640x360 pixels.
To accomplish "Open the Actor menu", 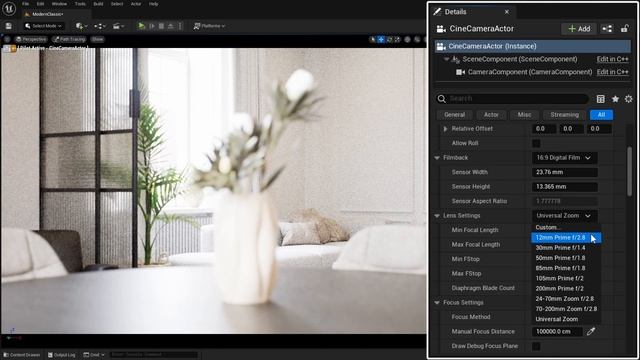I will click(x=136, y=4).
